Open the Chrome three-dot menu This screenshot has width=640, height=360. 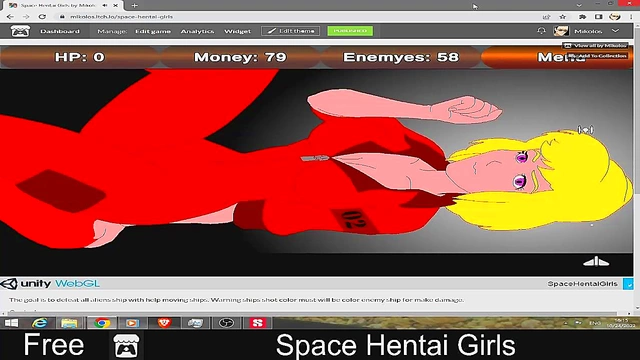tap(631, 17)
